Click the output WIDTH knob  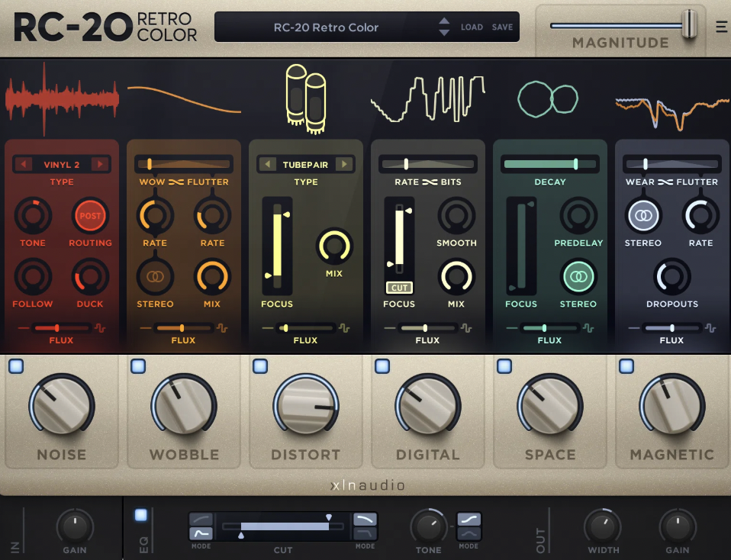(604, 527)
